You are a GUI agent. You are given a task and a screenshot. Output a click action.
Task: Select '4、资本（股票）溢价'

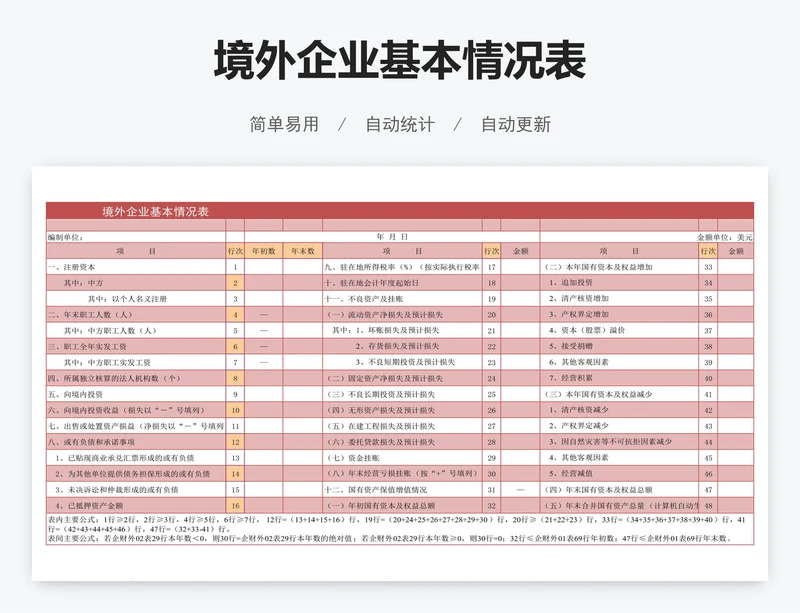coord(619,330)
